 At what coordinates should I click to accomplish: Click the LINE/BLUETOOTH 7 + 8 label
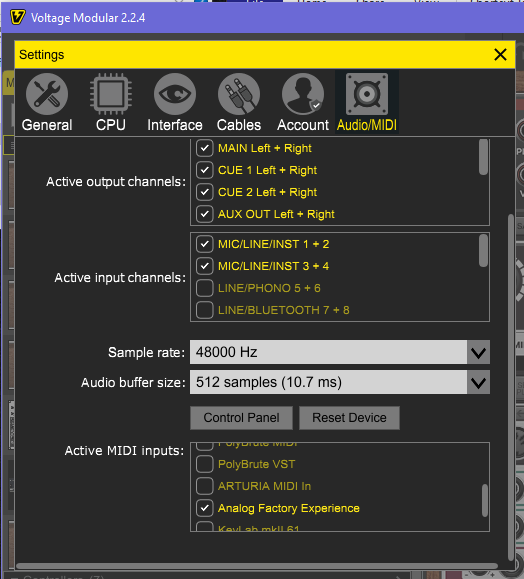click(x=284, y=310)
